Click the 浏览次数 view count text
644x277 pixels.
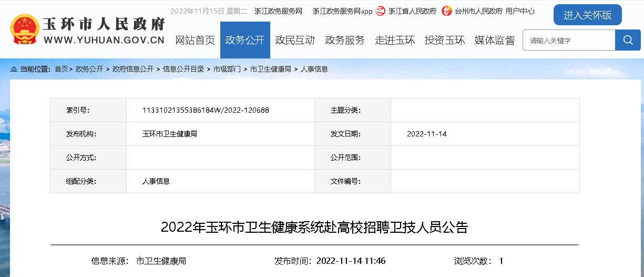[x=479, y=261]
